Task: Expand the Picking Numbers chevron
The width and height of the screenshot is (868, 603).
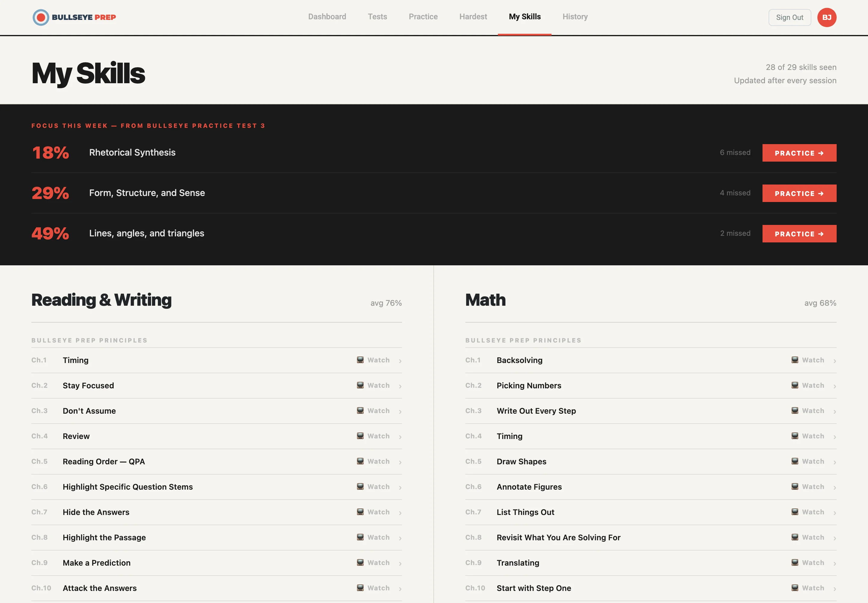Action: tap(834, 386)
